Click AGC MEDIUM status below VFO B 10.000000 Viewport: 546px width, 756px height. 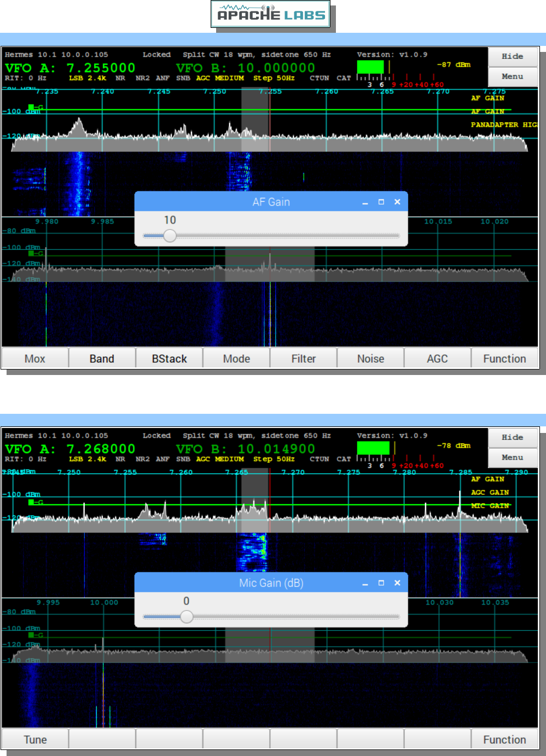tap(220, 78)
